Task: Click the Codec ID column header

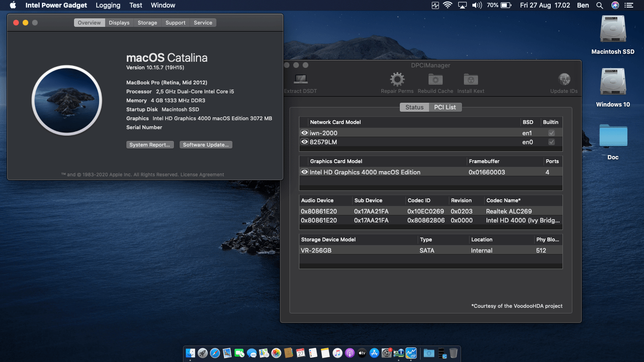Action: click(419, 200)
